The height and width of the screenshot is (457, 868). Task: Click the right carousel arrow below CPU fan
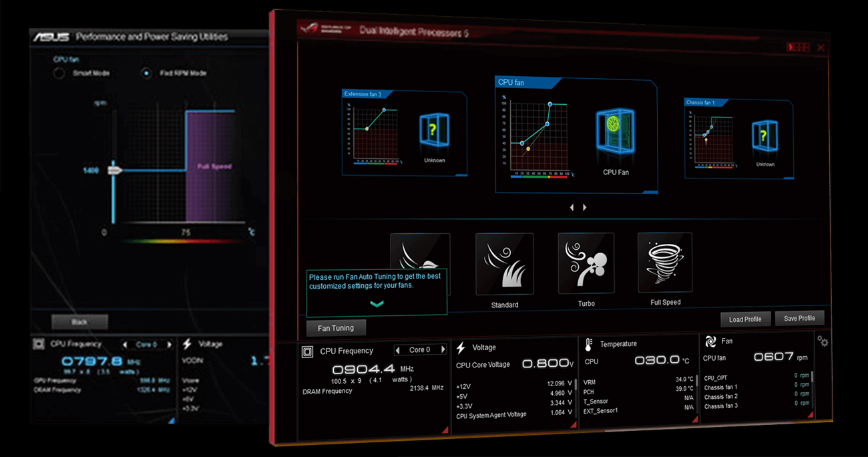(584, 207)
